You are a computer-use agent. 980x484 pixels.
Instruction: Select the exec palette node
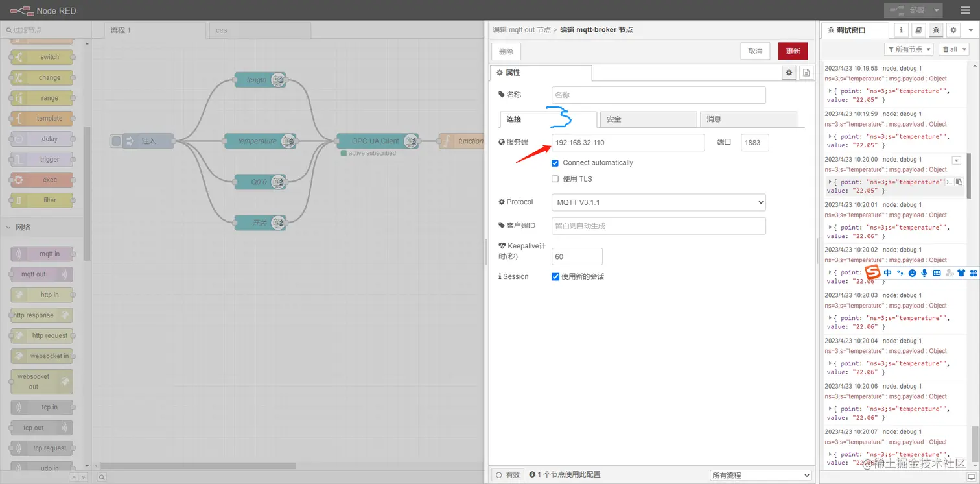point(41,180)
